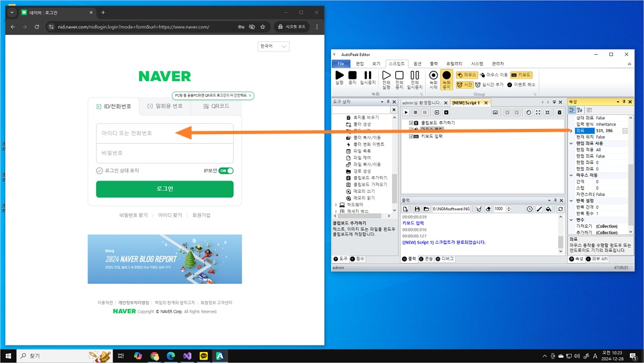
Task: Click the 아이디 찾기 link
Action: (170, 215)
